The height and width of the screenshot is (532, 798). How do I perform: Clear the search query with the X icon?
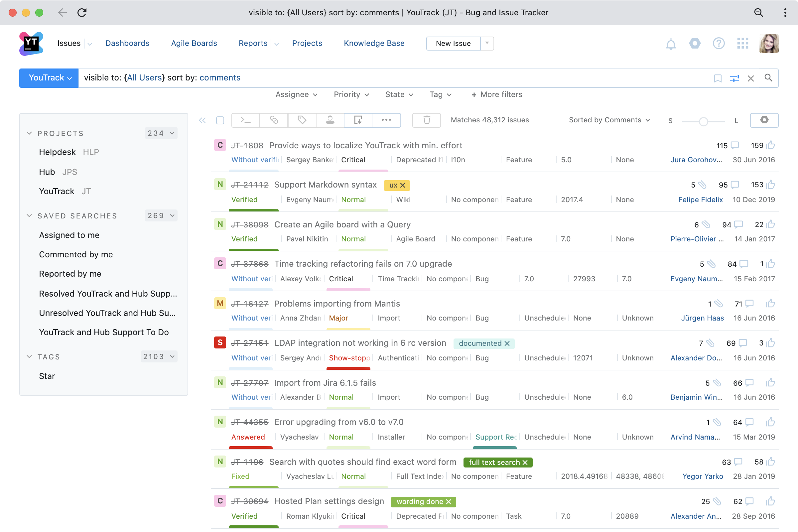[750, 78]
